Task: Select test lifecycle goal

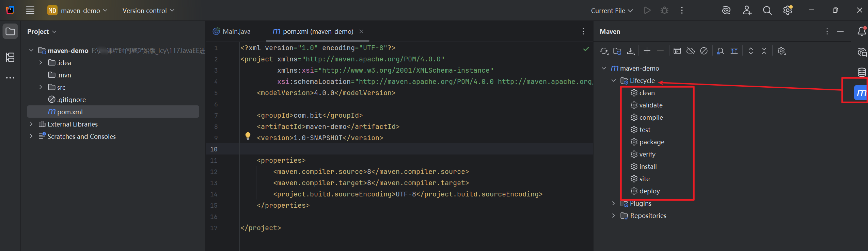Action: 640,130
